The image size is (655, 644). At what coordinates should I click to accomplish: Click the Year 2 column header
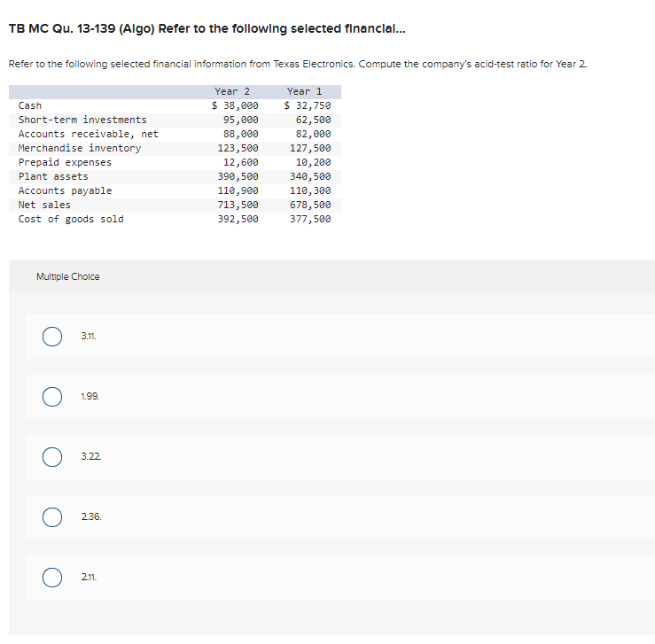pyautogui.click(x=232, y=91)
